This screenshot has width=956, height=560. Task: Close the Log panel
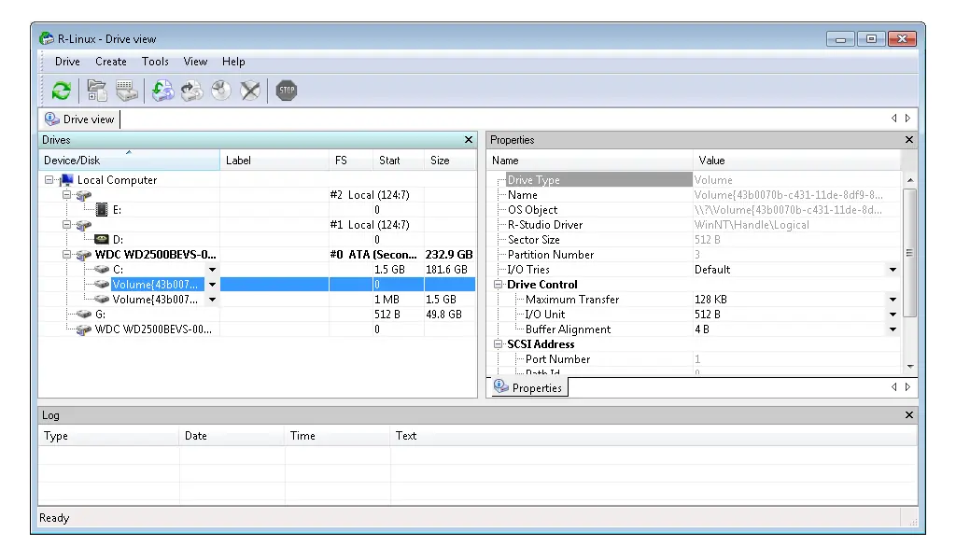coord(909,415)
